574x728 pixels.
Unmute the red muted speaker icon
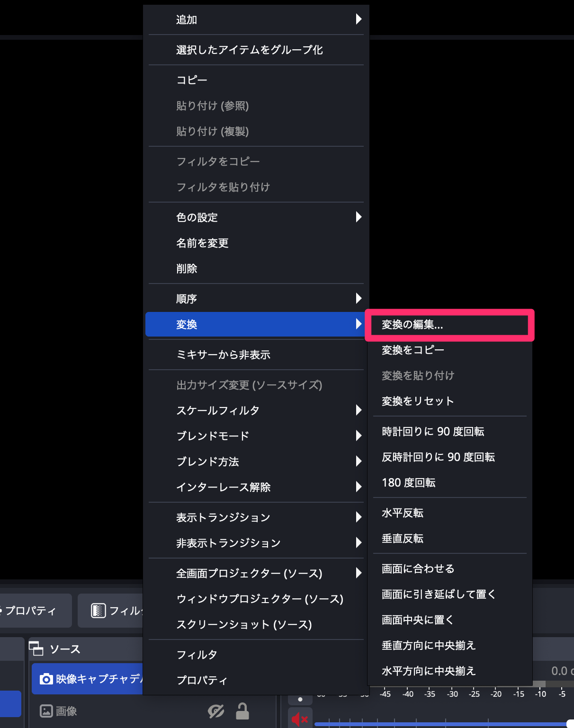point(300,719)
